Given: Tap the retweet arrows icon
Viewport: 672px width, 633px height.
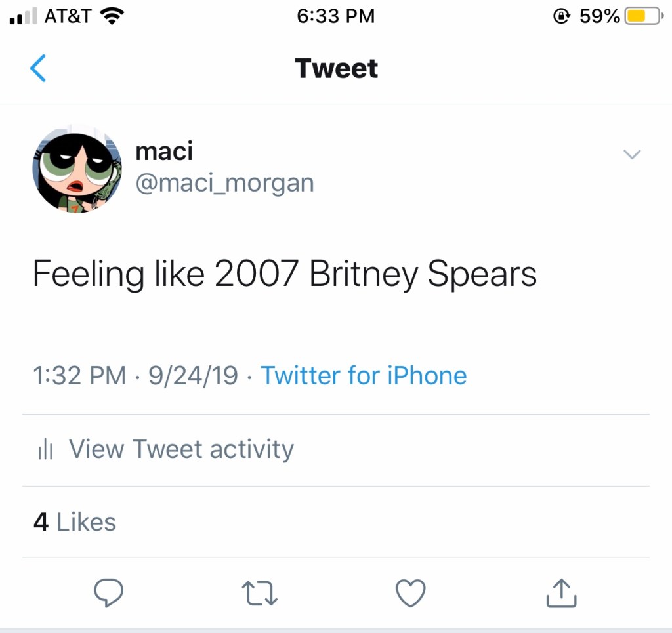Looking at the screenshot, I should click(260, 594).
